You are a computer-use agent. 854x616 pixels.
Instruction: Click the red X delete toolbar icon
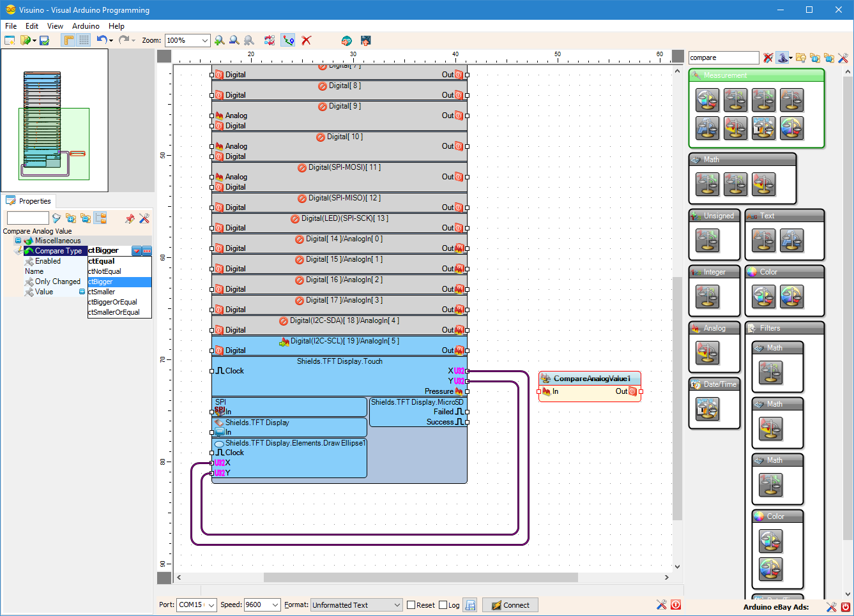[x=307, y=40]
